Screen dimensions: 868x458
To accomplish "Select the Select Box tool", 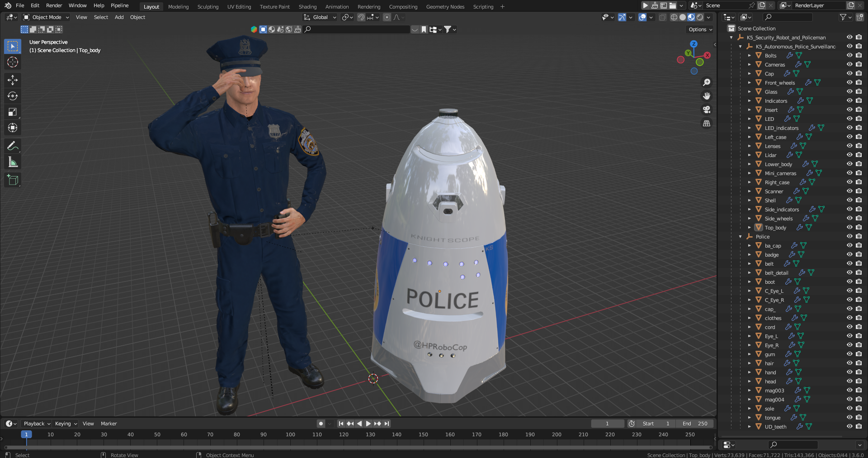I will 13,46.
